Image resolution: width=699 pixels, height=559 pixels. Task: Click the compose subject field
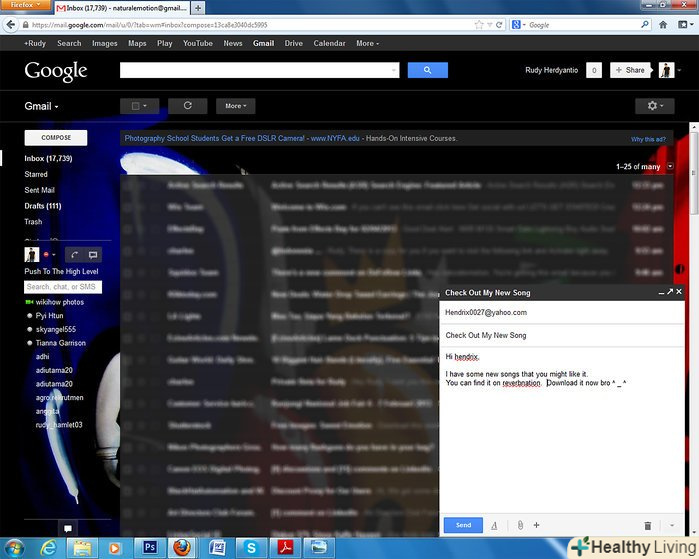click(x=562, y=335)
